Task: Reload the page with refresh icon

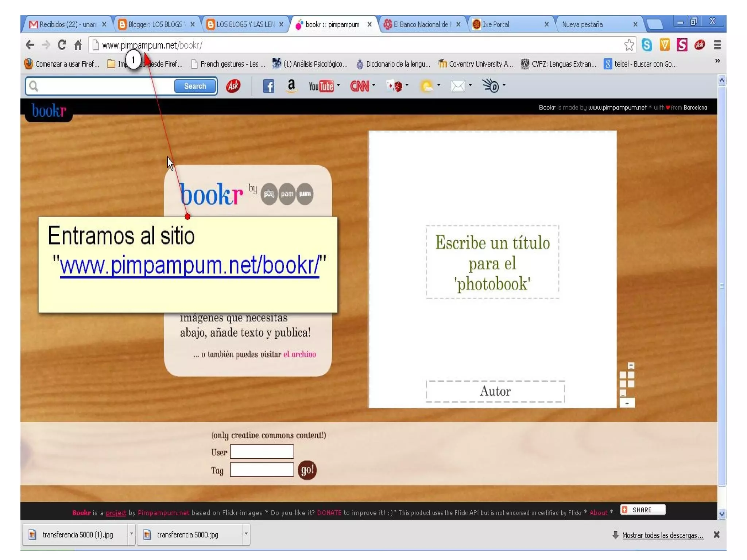Action: [x=62, y=45]
